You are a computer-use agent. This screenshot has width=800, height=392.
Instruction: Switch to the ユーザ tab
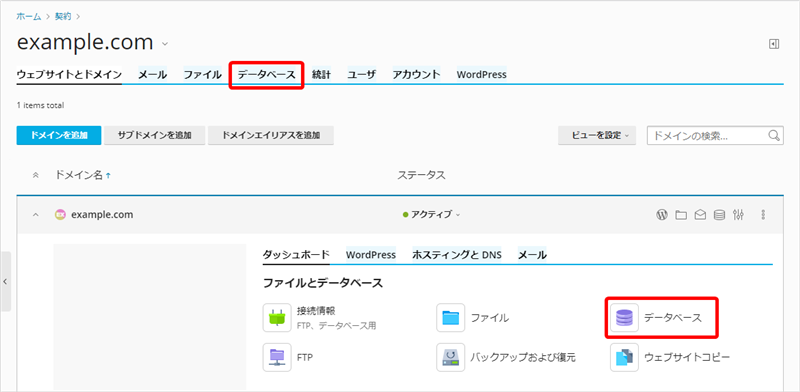pyautogui.click(x=362, y=75)
